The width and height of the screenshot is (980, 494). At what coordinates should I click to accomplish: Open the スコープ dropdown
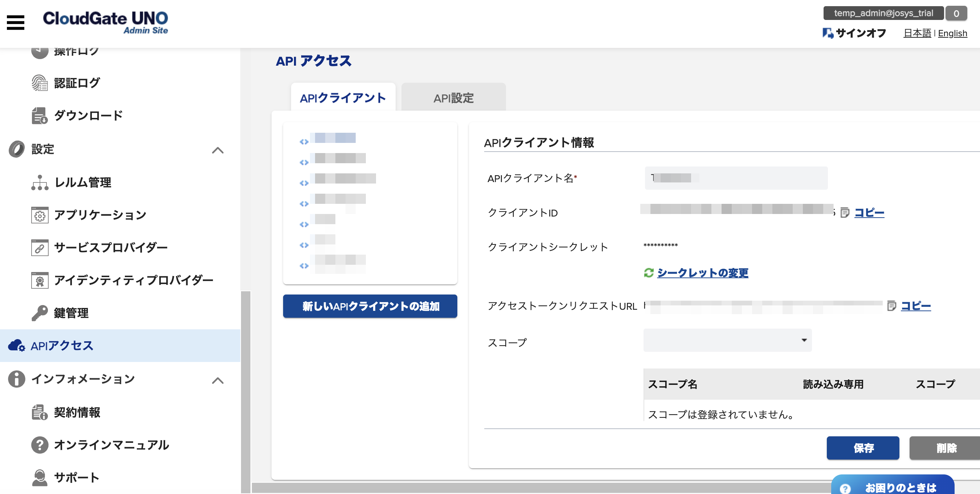pos(727,340)
